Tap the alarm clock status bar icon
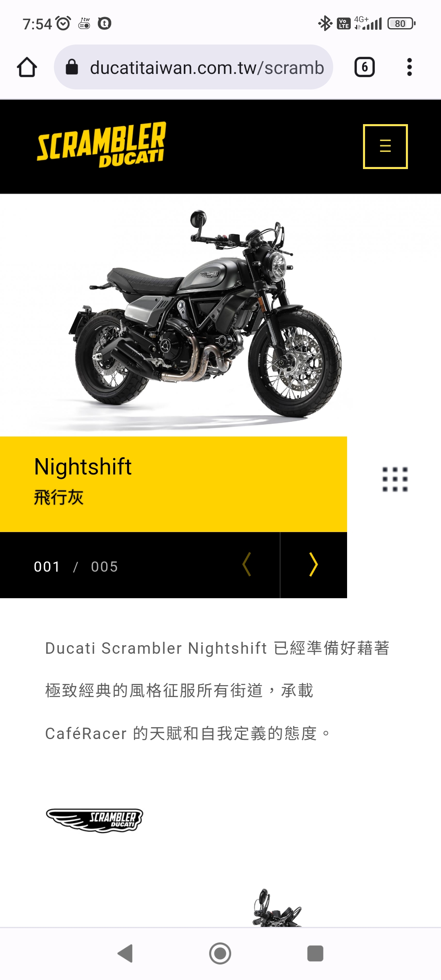441x980 pixels. (x=63, y=23)
